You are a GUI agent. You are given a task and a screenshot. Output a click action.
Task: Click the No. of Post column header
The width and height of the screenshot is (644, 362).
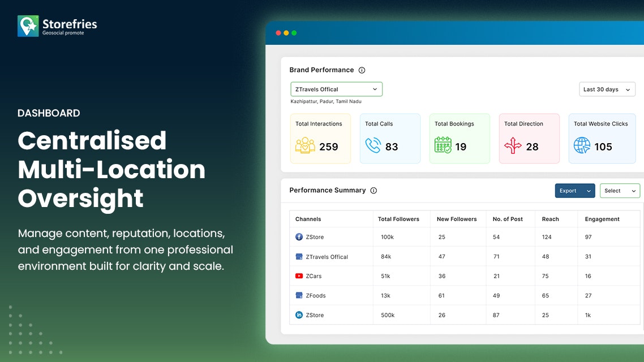[x=508, y=219]
